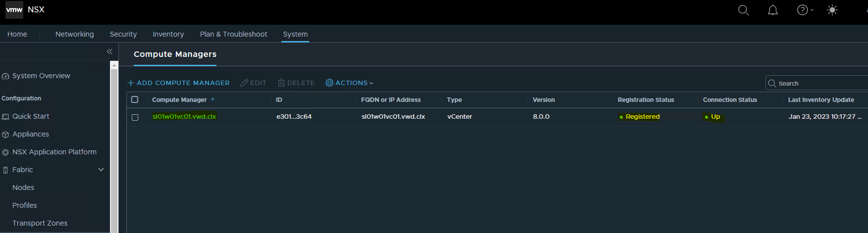Open Profiles under Fabric
868x233 pixels.
(x=25, y=205)
